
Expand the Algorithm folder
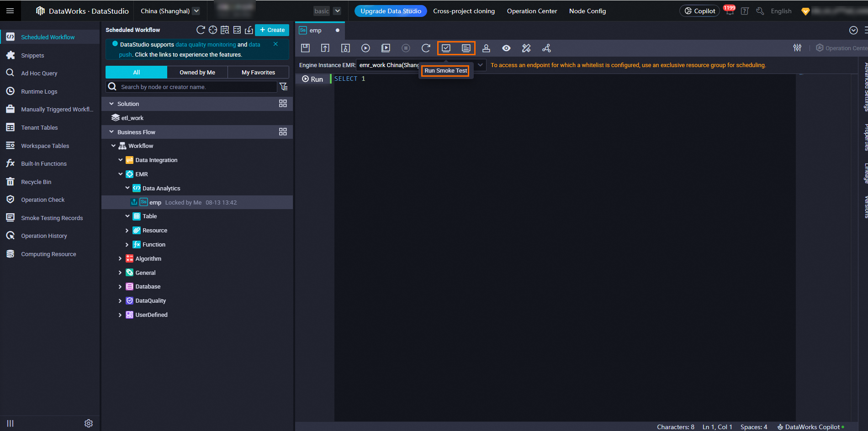click(120, 259)
